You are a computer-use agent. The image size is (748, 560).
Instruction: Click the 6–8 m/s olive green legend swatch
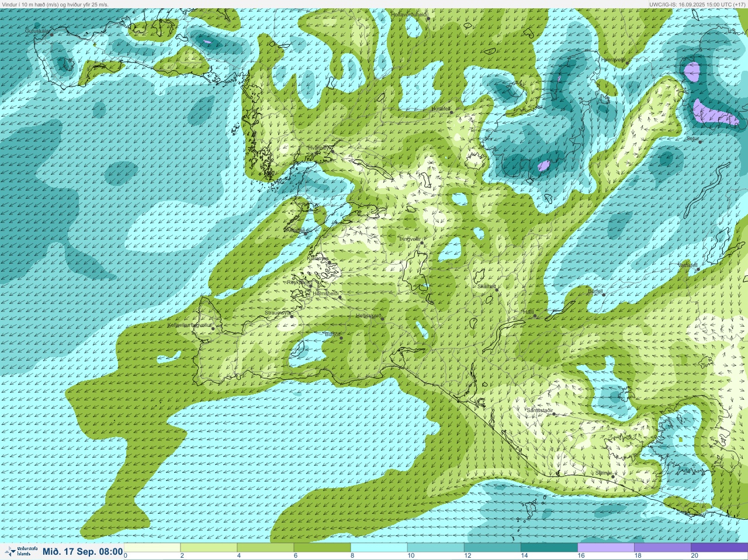click(x=322, y=548)
